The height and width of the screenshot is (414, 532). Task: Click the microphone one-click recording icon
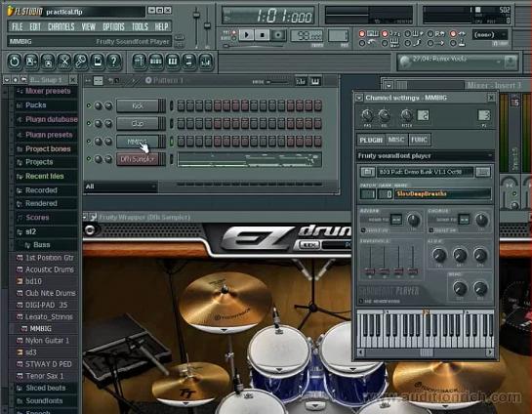click(x=80, y=62)
